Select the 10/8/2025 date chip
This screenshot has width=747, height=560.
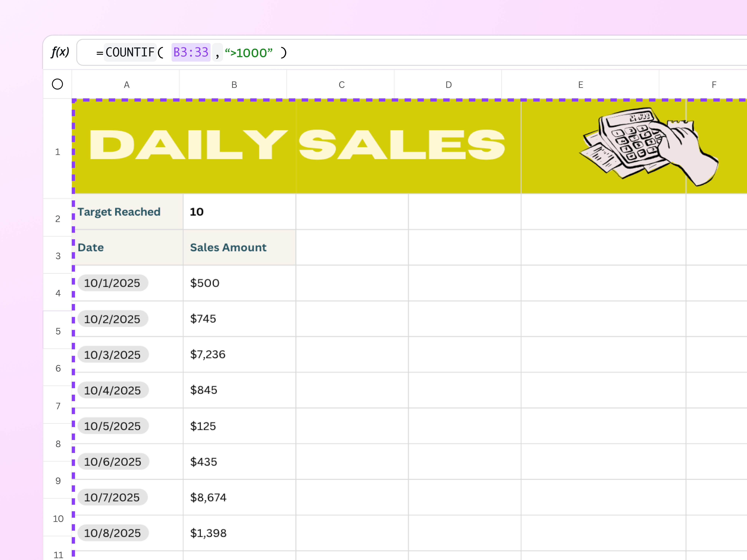[x=113, y=533]
